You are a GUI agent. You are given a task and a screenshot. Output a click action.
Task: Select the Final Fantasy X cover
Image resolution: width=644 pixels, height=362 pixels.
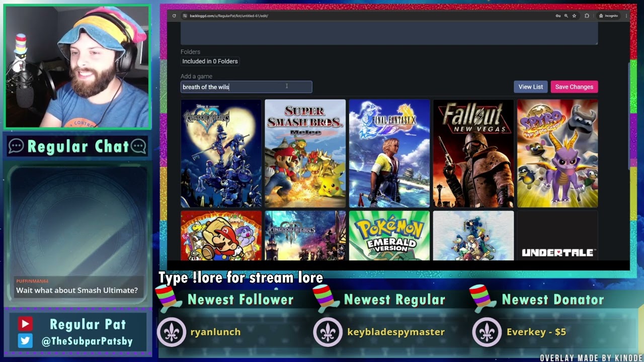pyautogui.click(x=389, y=153)
